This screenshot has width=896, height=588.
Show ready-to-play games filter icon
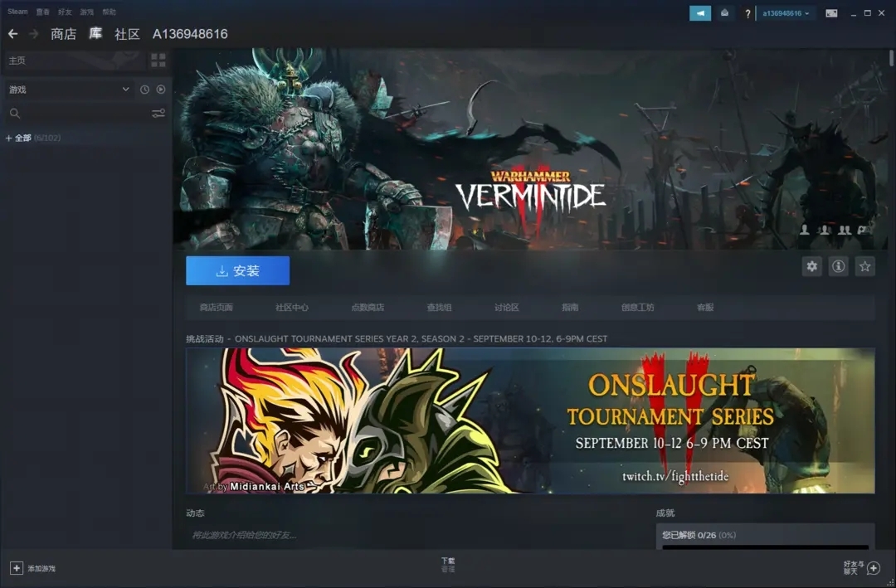[161, 90]
